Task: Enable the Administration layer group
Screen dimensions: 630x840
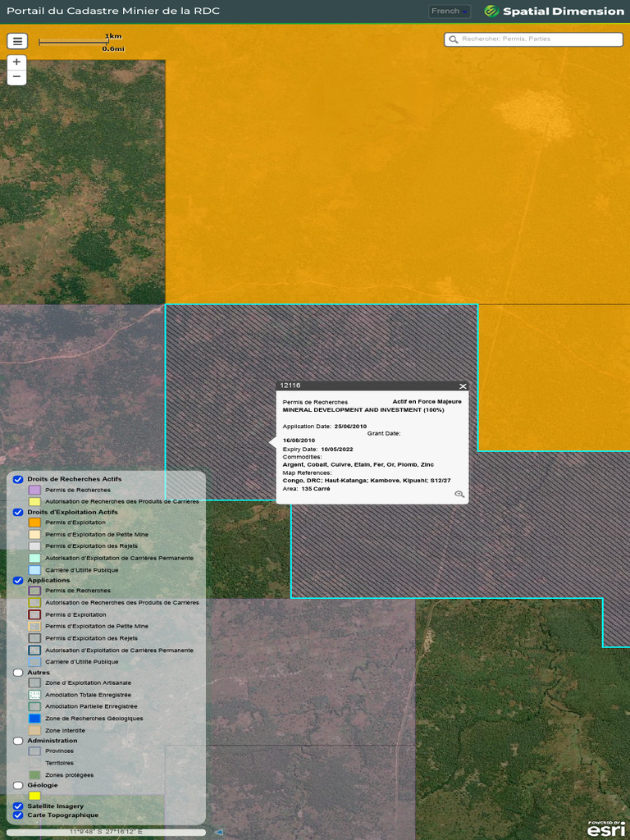Action: click(18, 741)
